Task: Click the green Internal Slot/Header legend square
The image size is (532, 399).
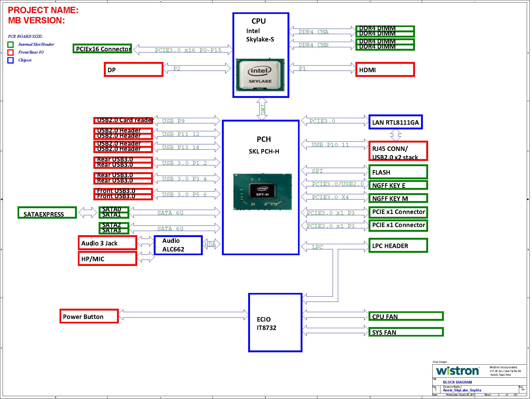Action: (10, 45)
